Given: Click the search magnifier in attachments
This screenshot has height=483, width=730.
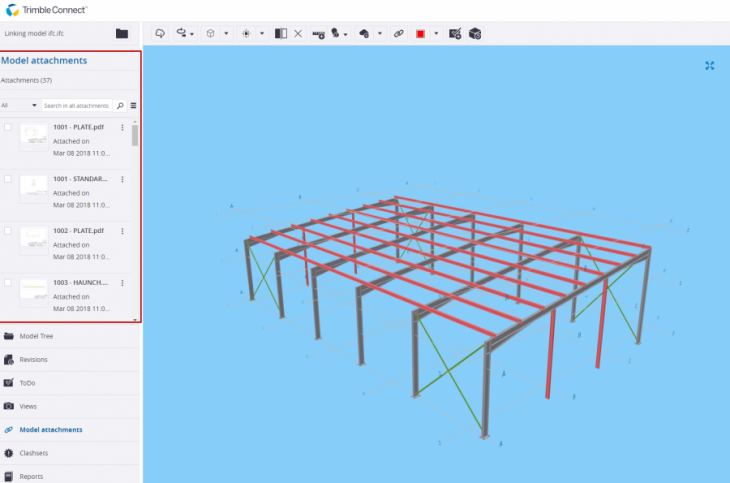Looking at the screenshot, I should click(120, 105).
